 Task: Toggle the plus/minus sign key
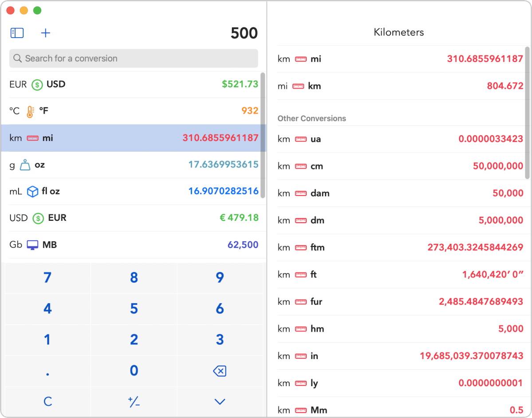click(134, 402)
